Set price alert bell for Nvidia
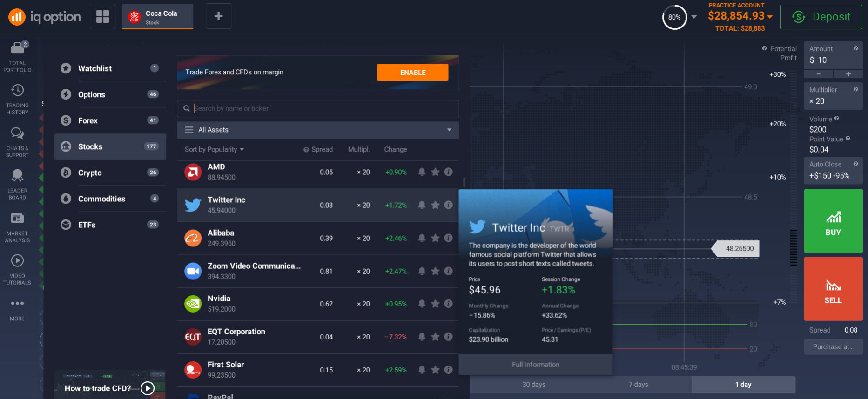Viewport: 868px width, 399px height. 422,304
